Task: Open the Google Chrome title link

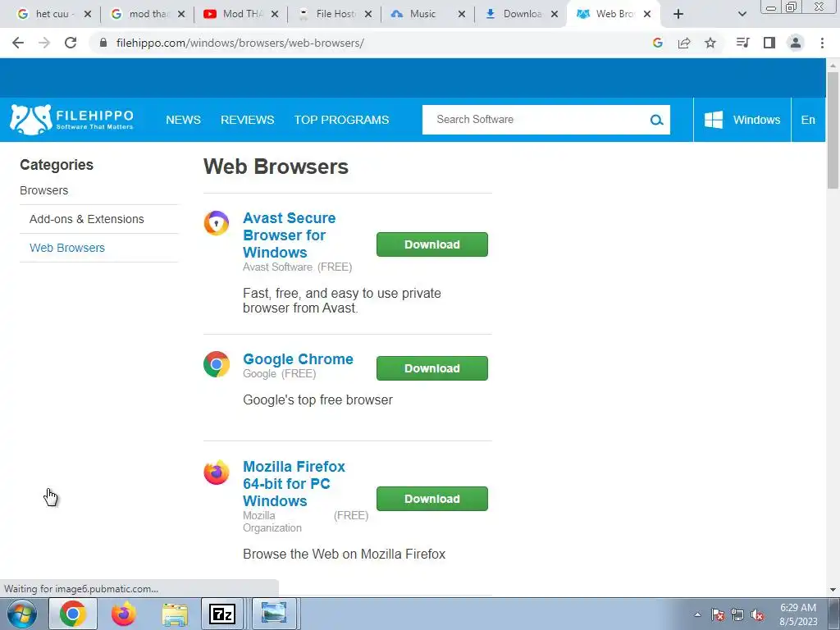Action: point(298,359)
